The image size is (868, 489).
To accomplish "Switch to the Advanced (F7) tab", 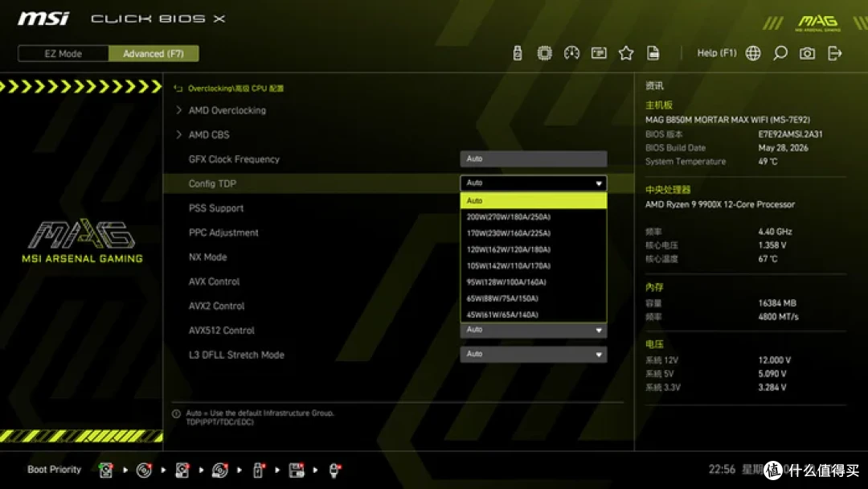I will pyautogui.click(x=154, y=54).
